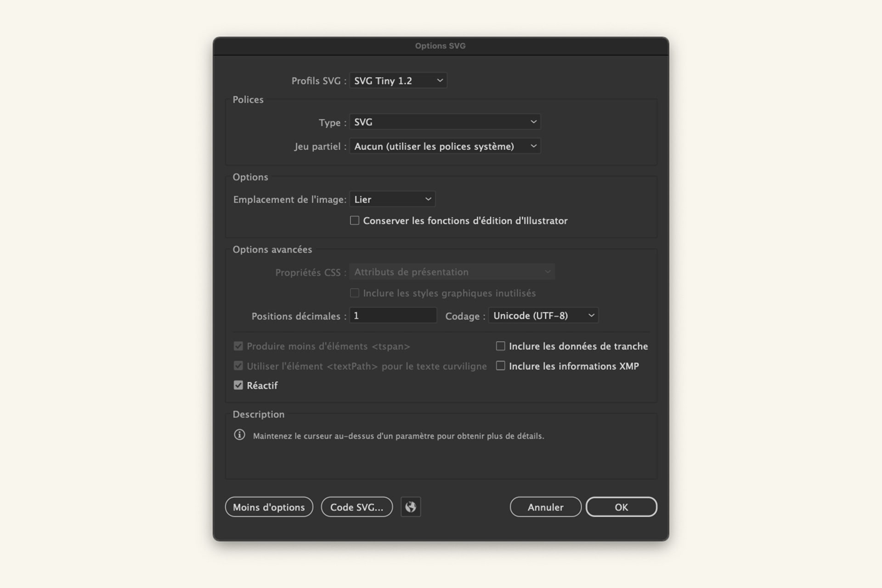Open the Jeu partiel dropdown
The width and height of the screenshot is (882, 588).
(x=445, y=146)
